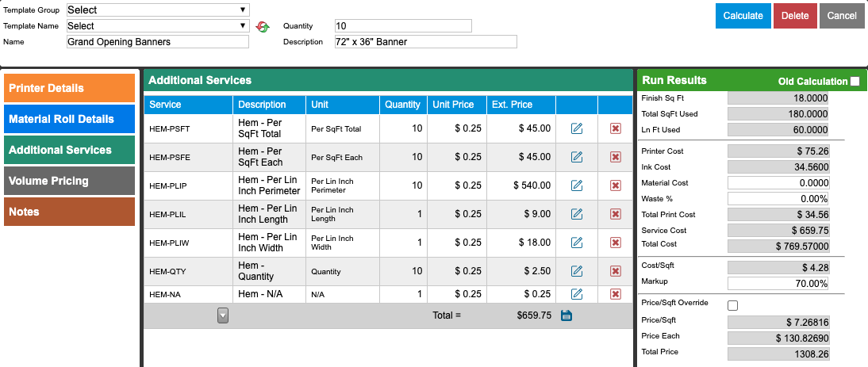Click the Total Price value 1308.26
Screen dimensions: 868x367
[x=778, y=354]
